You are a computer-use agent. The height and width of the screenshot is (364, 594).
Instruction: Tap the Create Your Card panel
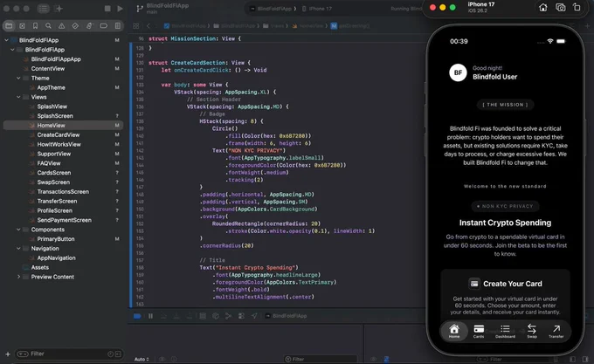click(x=505, y=297)
